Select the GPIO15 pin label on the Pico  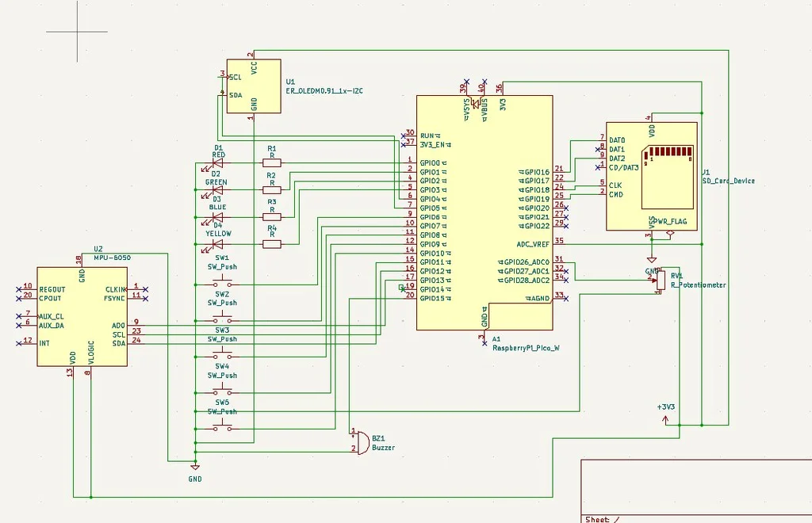pos(432,299)
